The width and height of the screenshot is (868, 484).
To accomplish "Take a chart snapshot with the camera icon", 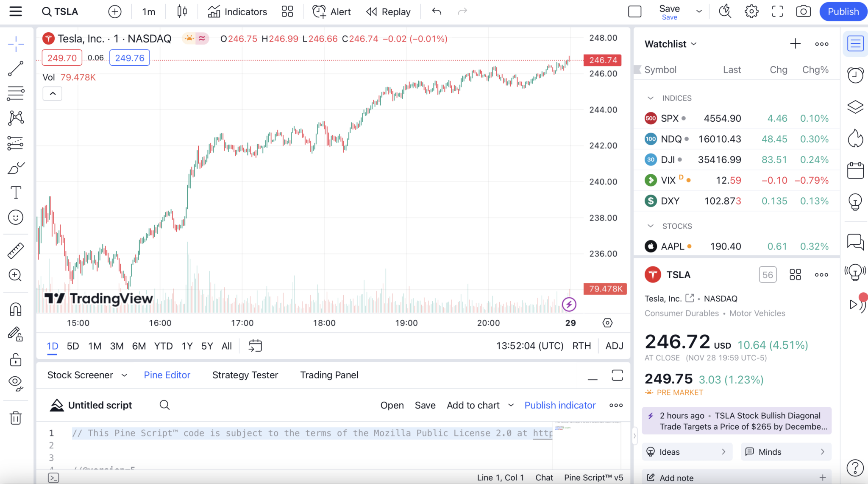I will click(x=804, y=11).
